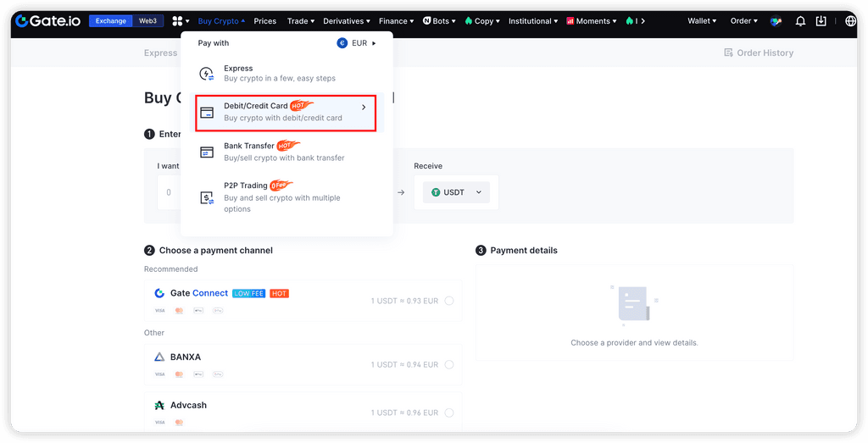
Task: Click the download app icon
Action: click(x=821, y=21)
